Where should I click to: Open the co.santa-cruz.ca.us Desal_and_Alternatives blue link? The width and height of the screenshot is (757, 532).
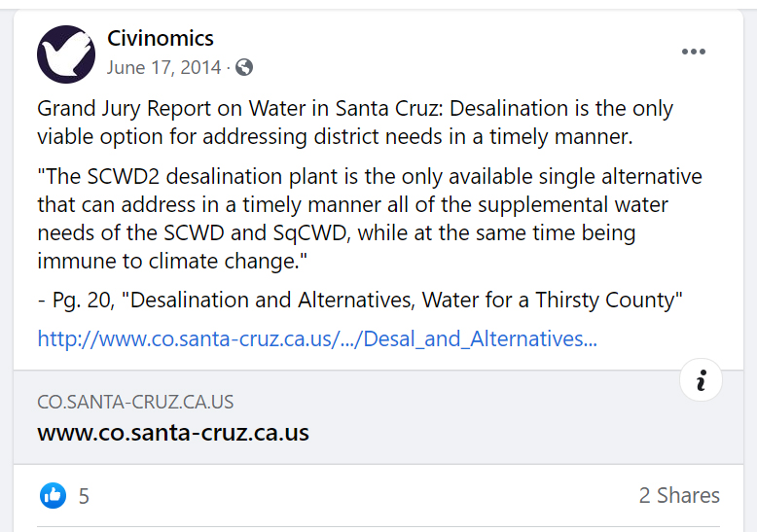pos(316,339)
